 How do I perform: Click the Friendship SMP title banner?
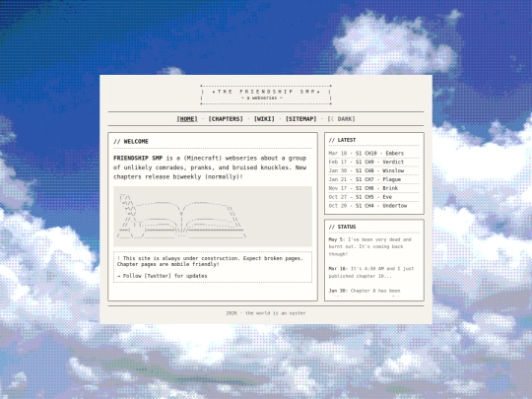(x=266, y=95)
